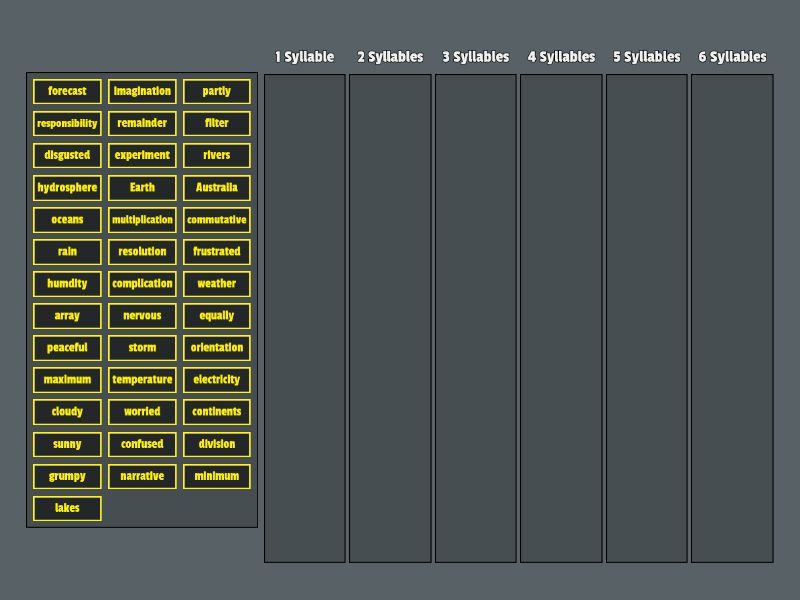
Task: Select the 'storm' word tile
Action: (x=142, y=348)
